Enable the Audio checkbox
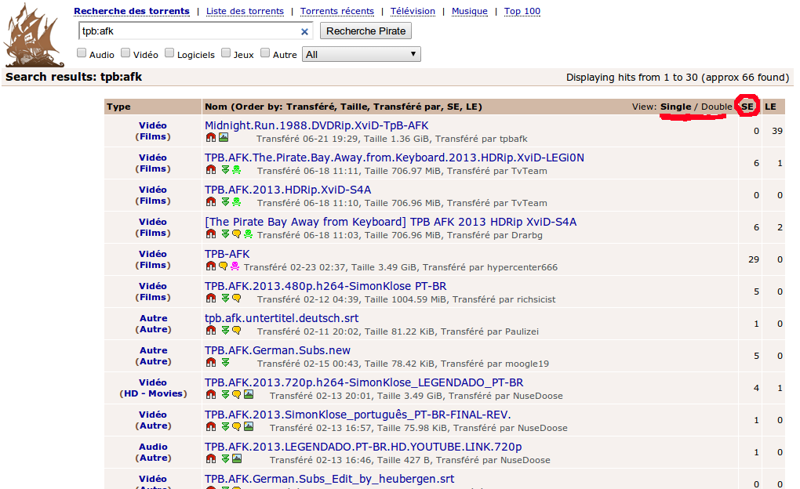800x489 pixels. [81, 54]
